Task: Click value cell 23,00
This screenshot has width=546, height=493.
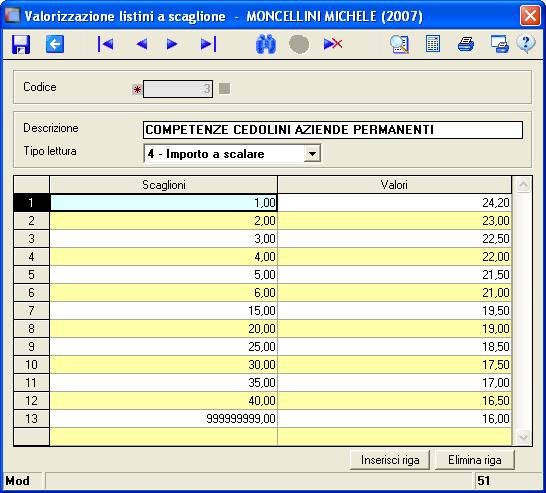Action: 395,221
